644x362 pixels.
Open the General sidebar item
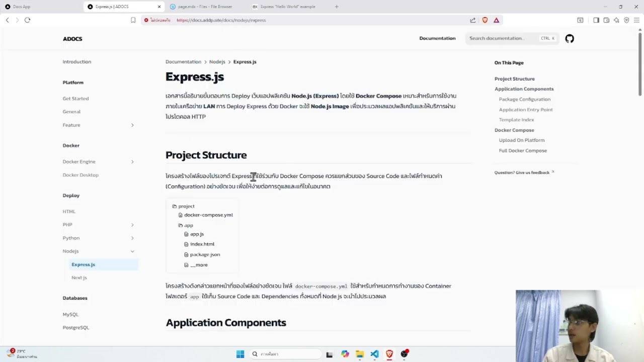(71, 112)
